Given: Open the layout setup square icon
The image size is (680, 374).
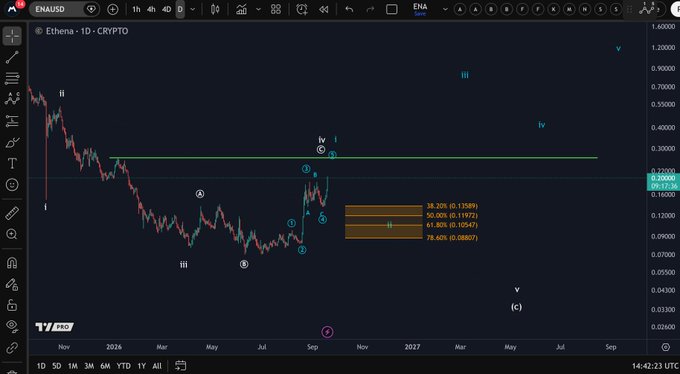Looking at the screenshot, I should (x=392, y=9).
